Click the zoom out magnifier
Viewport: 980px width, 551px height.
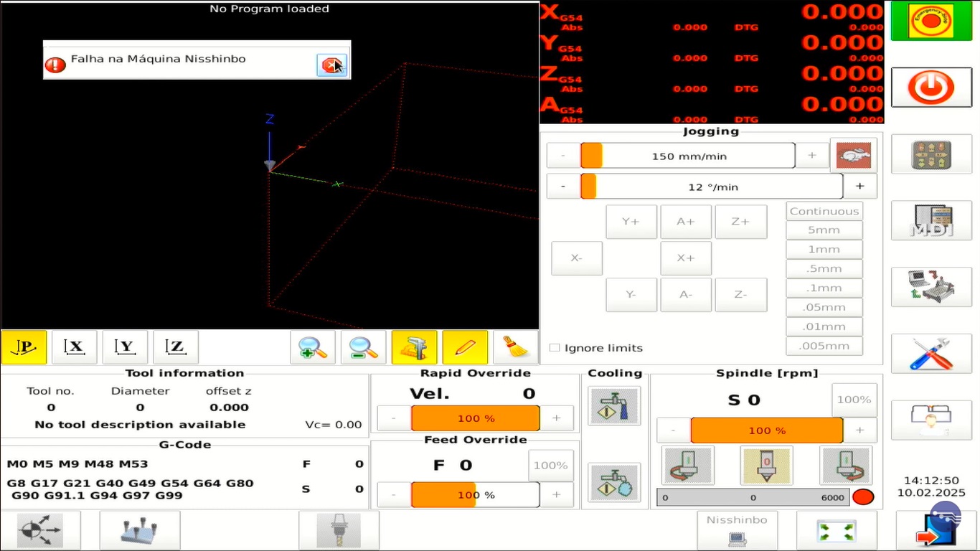(363, 348)
